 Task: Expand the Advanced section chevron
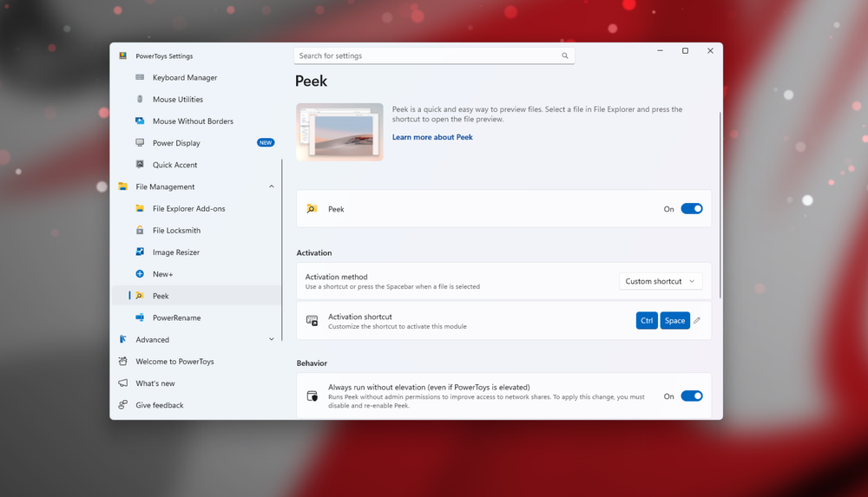tap(271, 339)
